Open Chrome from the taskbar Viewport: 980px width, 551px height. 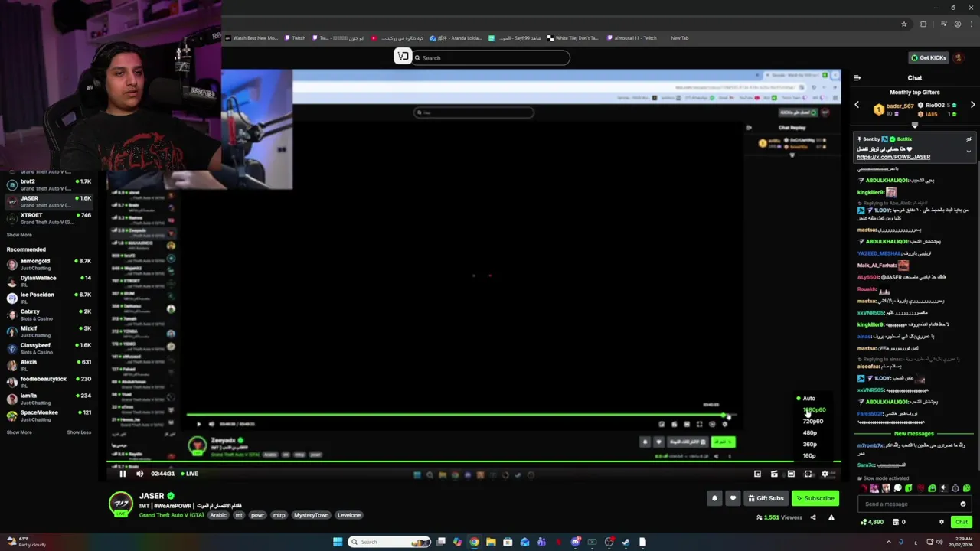[474, 542]
